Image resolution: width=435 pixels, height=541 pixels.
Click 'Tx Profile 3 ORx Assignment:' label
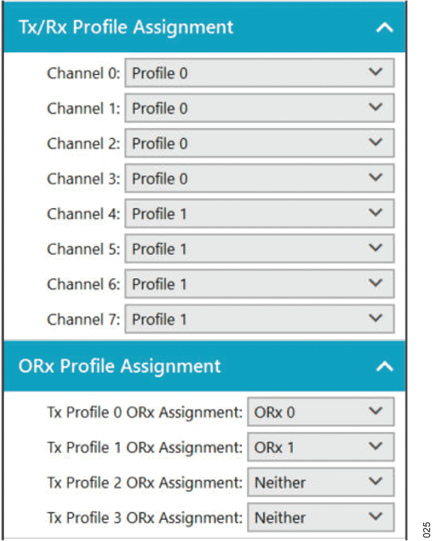[145, 518]
